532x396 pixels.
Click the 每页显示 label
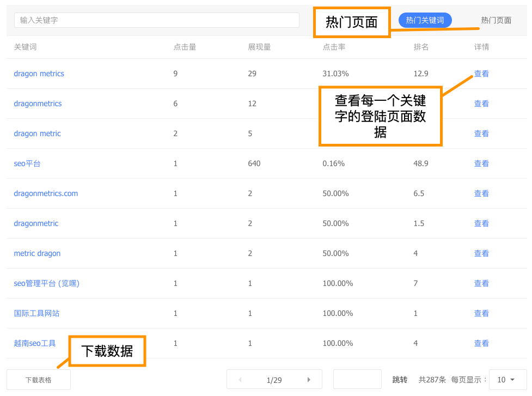(468, 380)
